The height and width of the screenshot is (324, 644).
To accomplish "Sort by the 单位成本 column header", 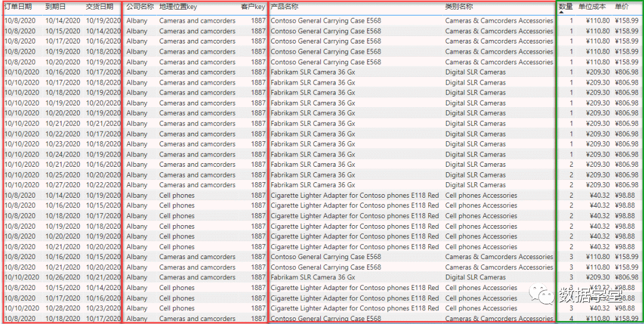I will coord(592,7).
